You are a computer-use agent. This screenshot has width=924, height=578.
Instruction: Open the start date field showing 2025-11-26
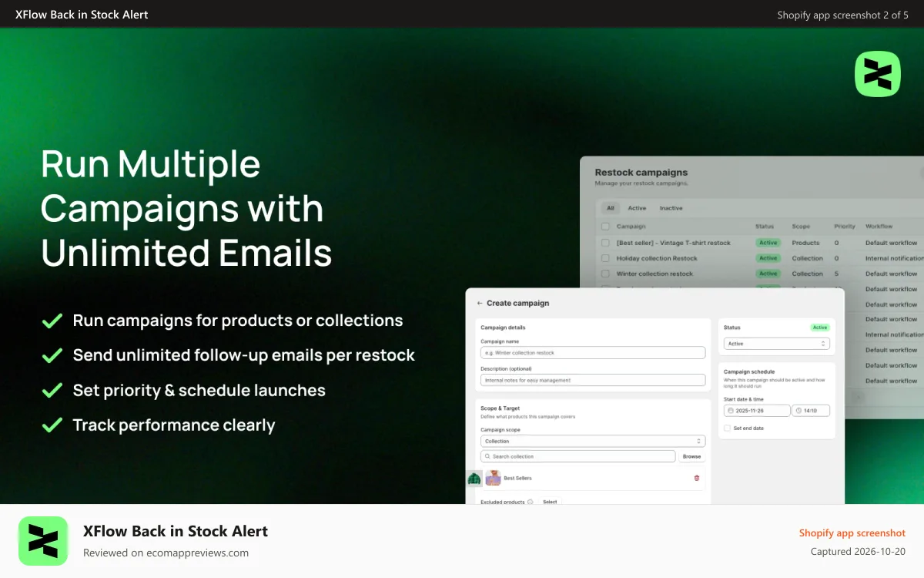click(757, 411)
